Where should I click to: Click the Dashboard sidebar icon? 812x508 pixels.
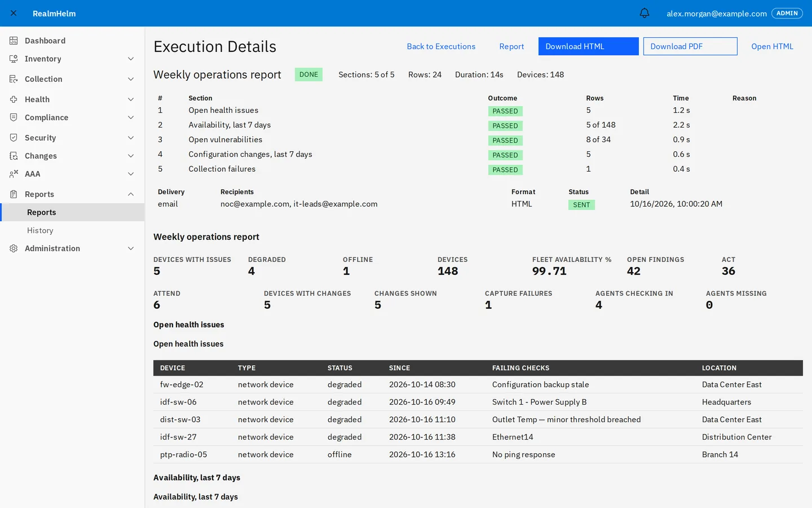(x=14, y=41)
